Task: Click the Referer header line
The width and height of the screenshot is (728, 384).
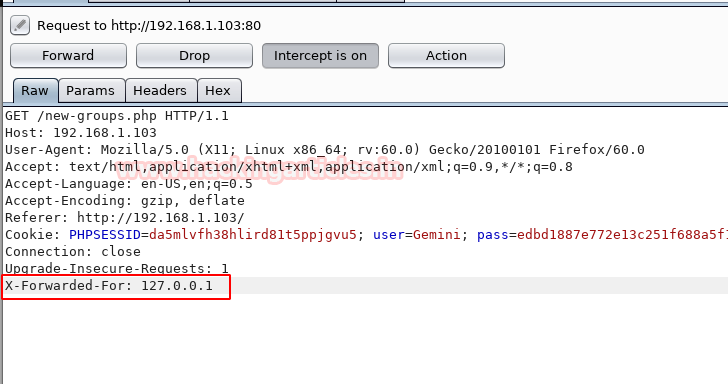Action: 124,218
